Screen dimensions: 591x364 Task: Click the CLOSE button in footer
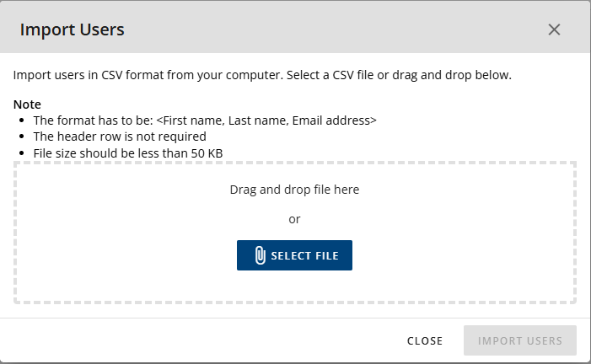point(425,340)
